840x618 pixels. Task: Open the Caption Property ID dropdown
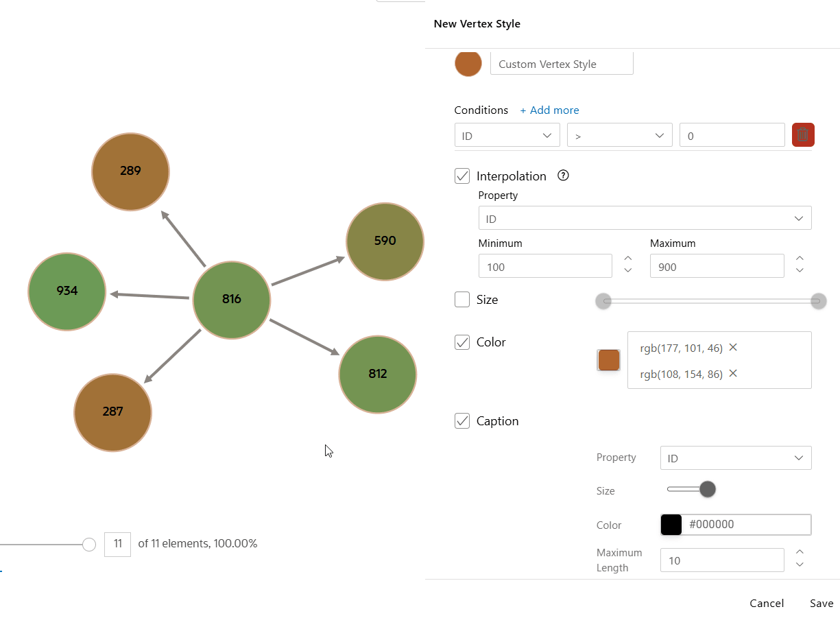coord(736,458)
